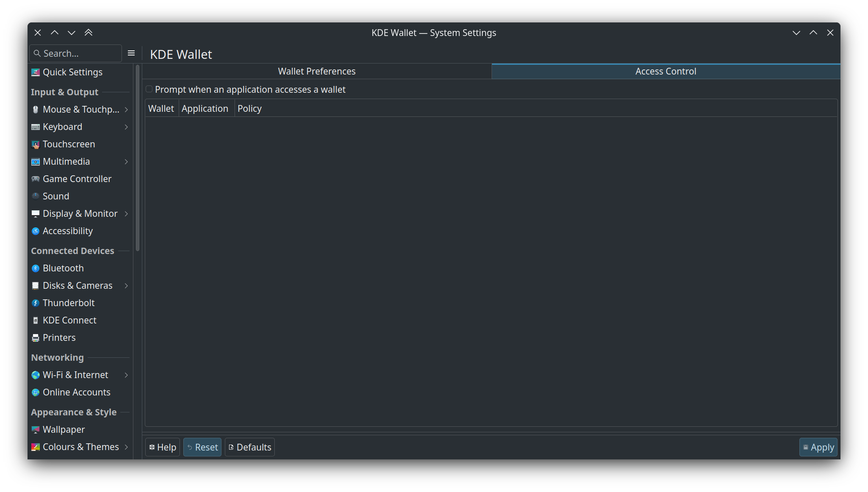Click the Sound speaker icon

click(36, 196)
